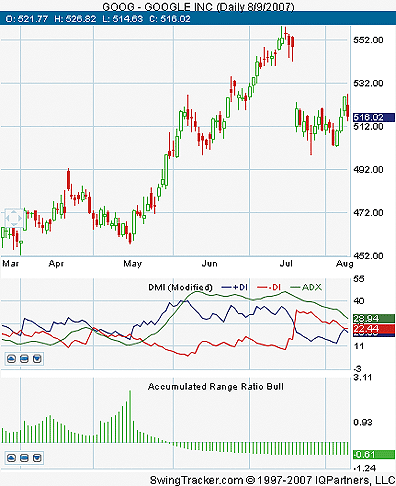
Task: Click the green ADX value tag 28.94
Action: [x=374, y=318]
